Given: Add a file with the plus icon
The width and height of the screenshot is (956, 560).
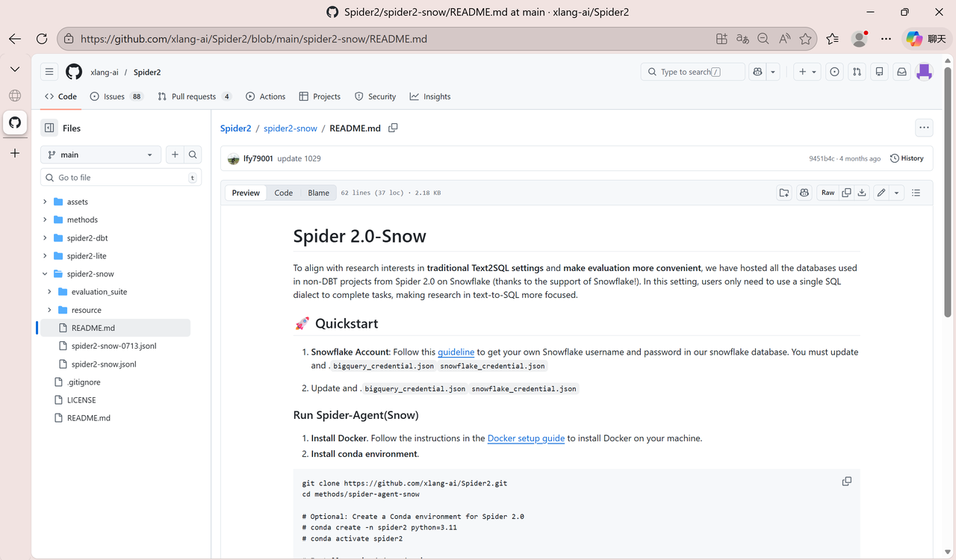Looking at the screenshot, I should pos(175,155).
